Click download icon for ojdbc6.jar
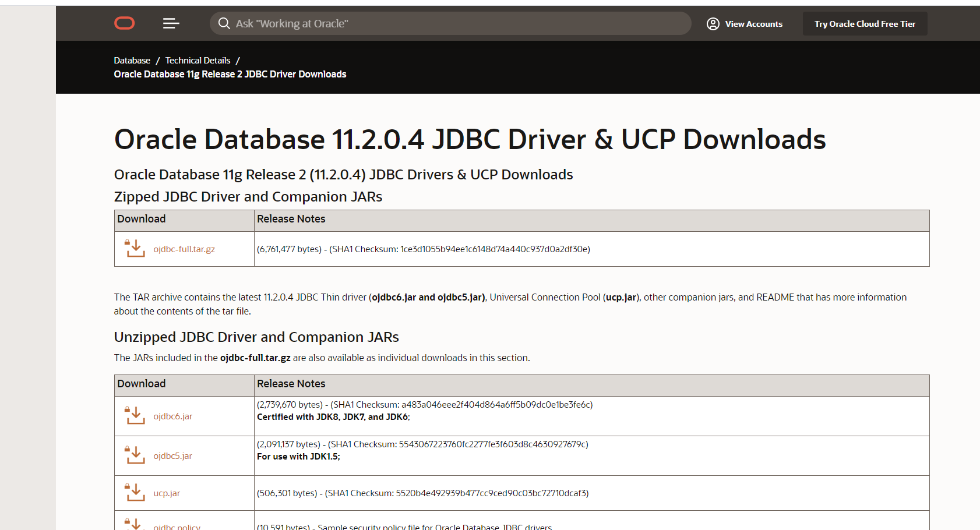 point(135,415)
